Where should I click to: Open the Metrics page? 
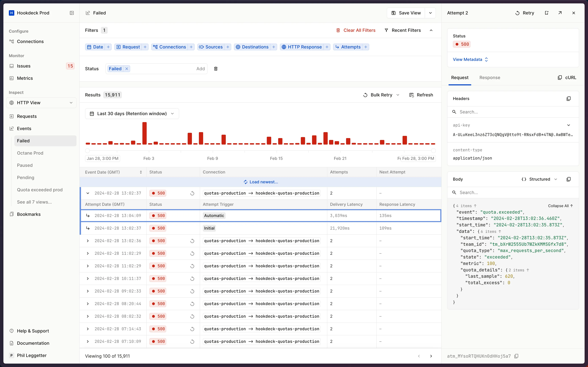(25, 78)
